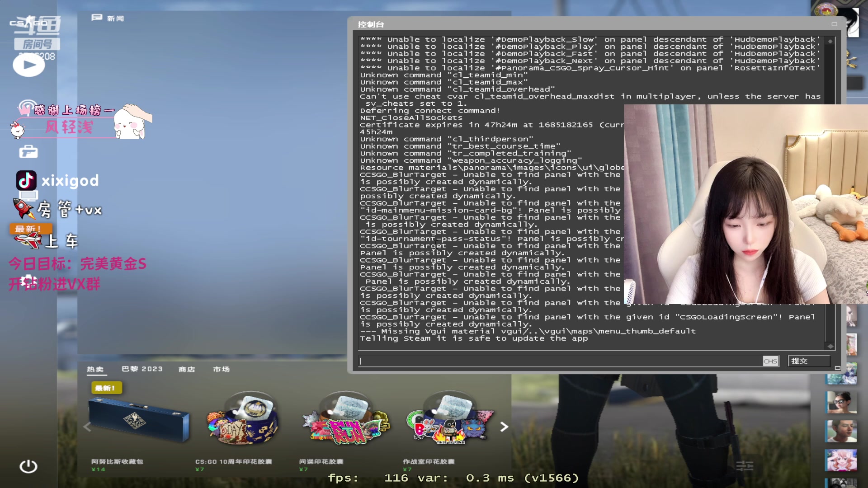This screenshot has height=488, width=868.
Task: Click the 作战室印花胶囊 item name
Action: (429, 461)
